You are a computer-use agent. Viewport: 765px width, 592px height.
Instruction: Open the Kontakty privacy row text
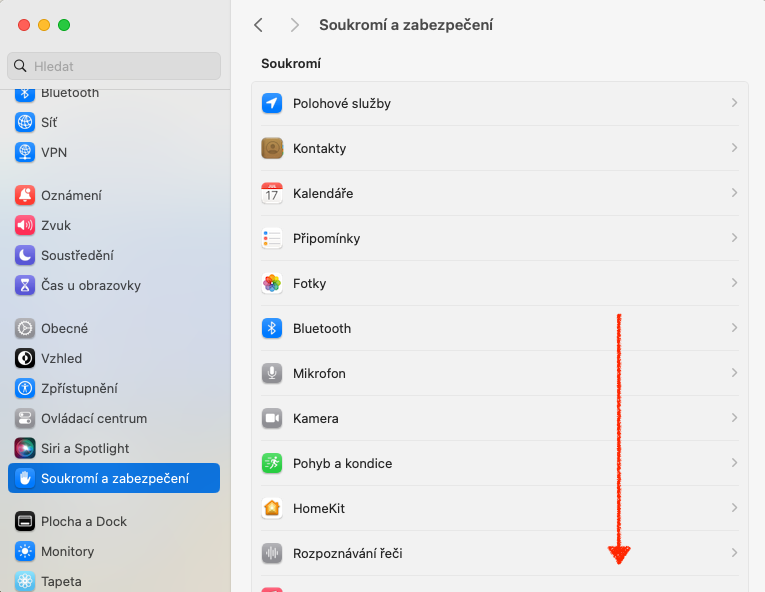click(x=319, y=148)
